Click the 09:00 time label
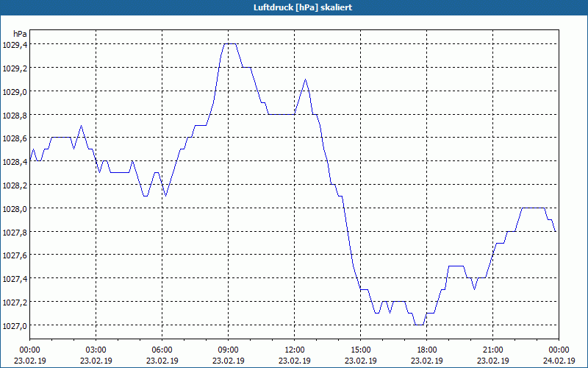 [x=229, y=350]
